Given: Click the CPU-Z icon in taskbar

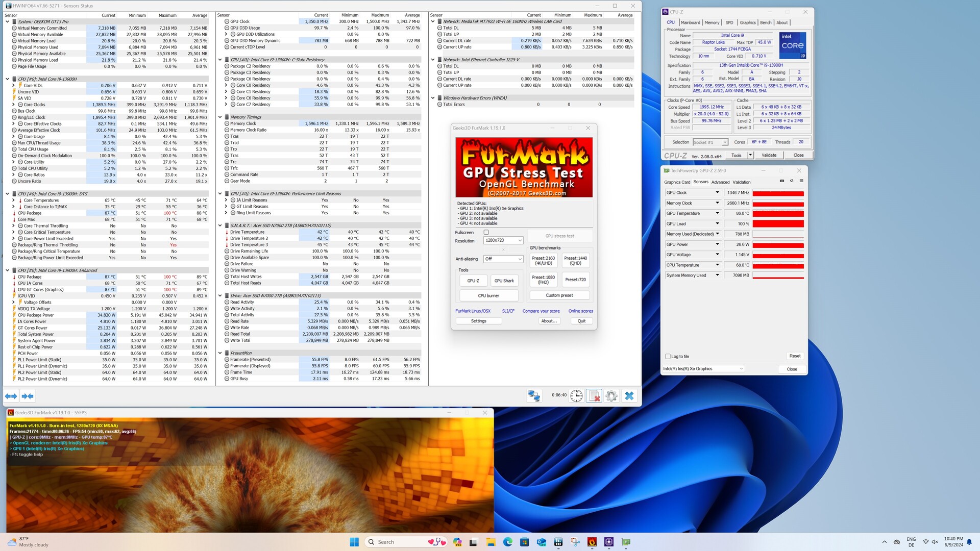Looking at the screenshot, I should (609, 542).
